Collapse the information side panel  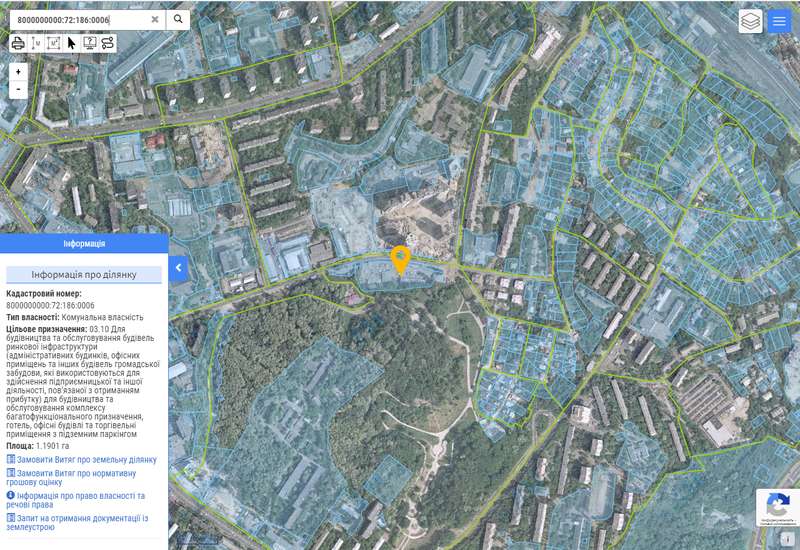(x=177, y=268)
